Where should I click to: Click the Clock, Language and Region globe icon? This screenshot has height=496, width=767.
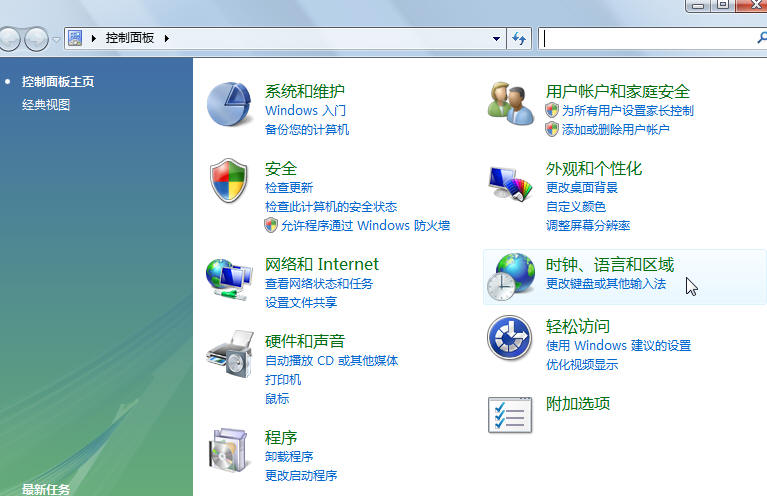[x=510, y=276]
